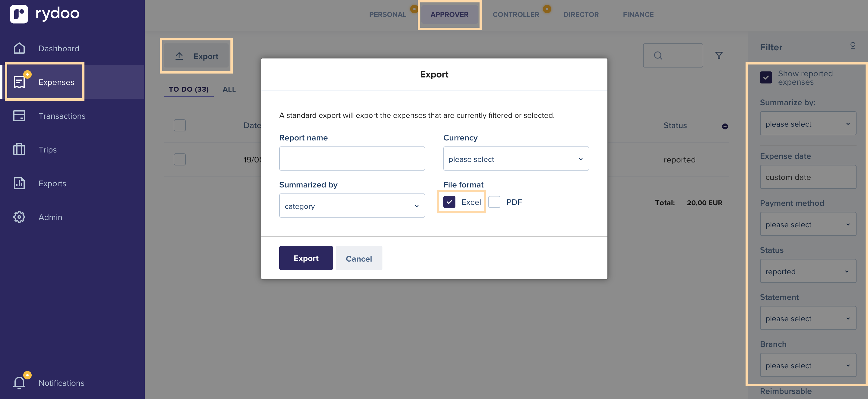This screenshot has width=868, height=399.
Task: Open the Notifications bell icon
Action: [19, 382]
